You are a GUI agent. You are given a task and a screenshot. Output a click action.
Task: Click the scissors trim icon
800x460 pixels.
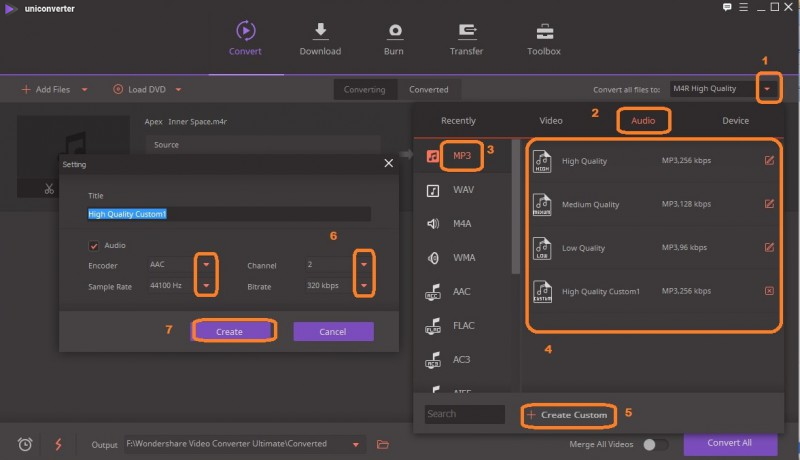(49, 189)
